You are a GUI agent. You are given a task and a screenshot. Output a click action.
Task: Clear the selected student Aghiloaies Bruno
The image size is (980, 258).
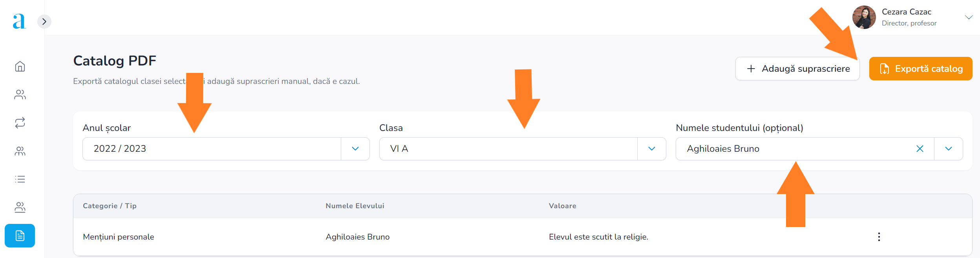920,149
